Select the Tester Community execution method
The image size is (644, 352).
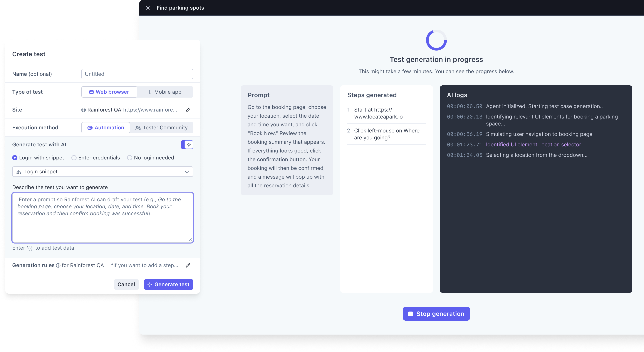[161, 128]
